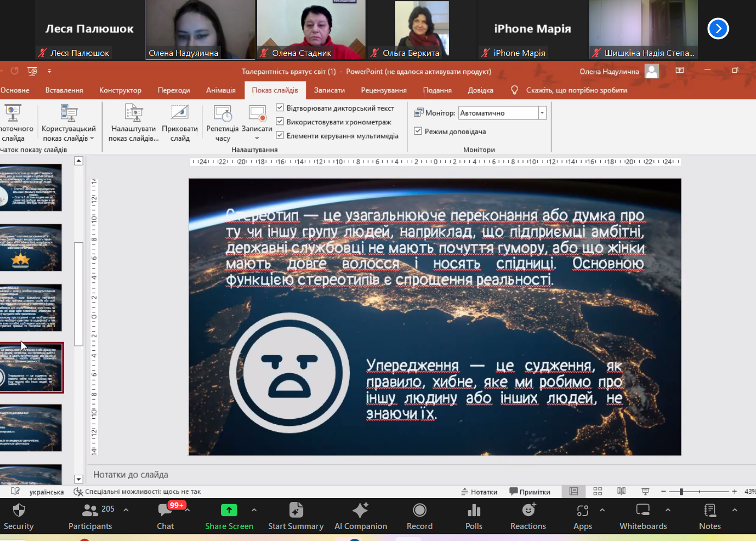Switch to the Анімація ribbon tab

click(x=220, y=90)
